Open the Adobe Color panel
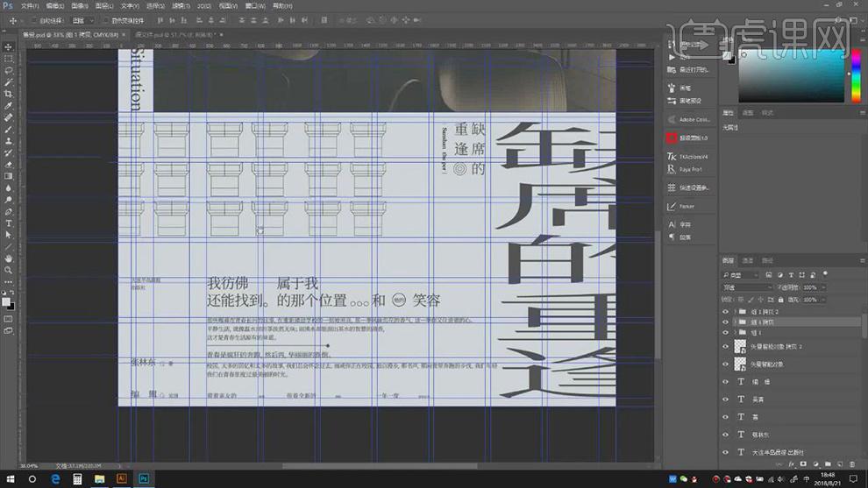Screen dimensions: 868x488 [x=688, y=119]
